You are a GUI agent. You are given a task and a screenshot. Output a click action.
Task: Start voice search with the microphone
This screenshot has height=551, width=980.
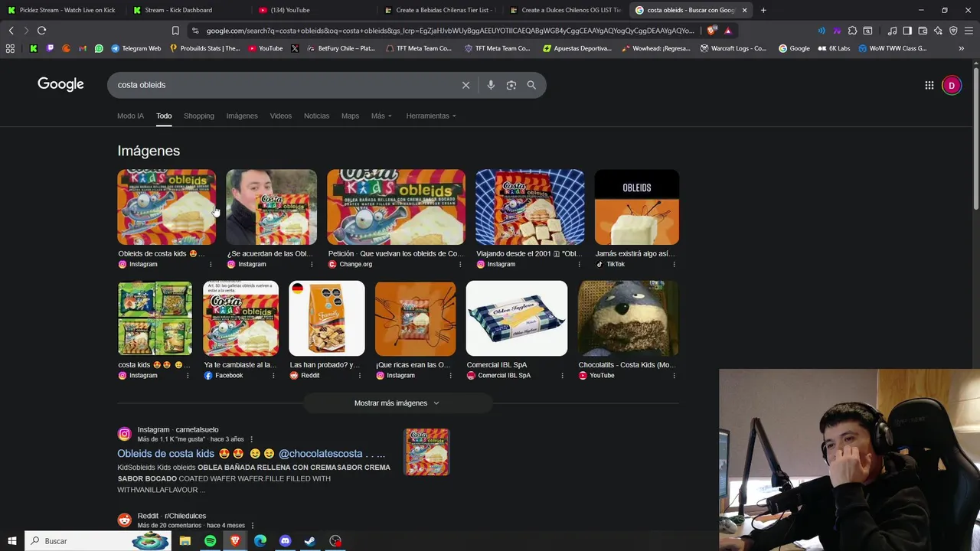coord(491,85)
